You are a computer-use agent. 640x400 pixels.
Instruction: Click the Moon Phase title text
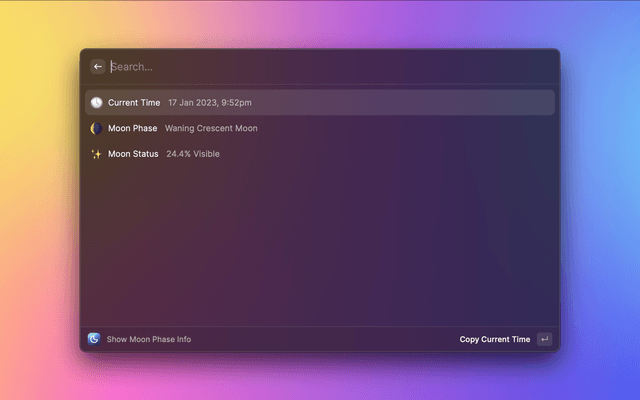tap(133, 129)
